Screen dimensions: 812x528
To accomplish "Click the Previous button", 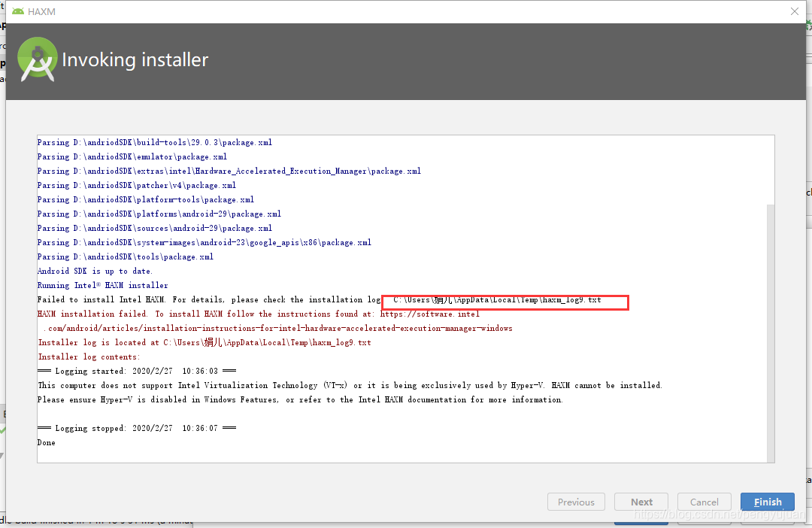I will (576, 502).
